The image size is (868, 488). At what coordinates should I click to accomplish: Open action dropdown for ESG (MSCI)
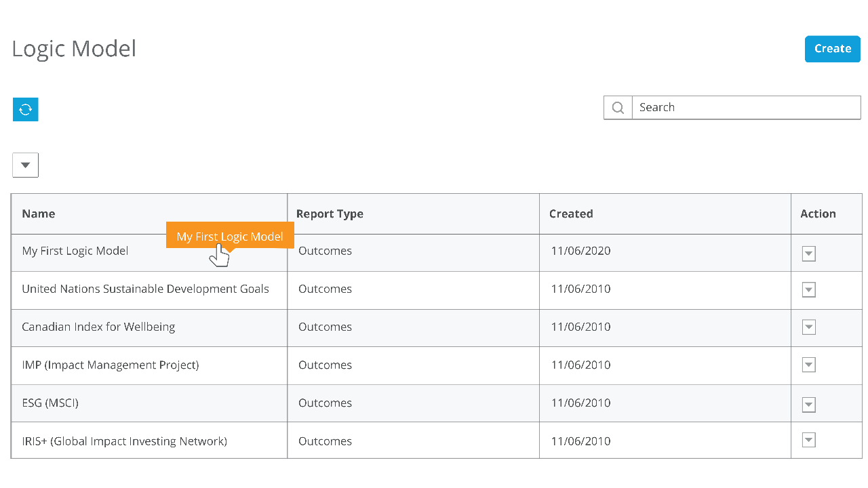click(808, 405)
